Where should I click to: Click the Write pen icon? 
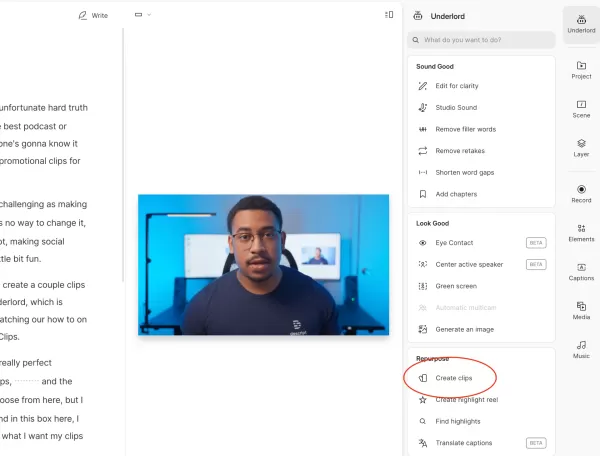tap(82, 15)
